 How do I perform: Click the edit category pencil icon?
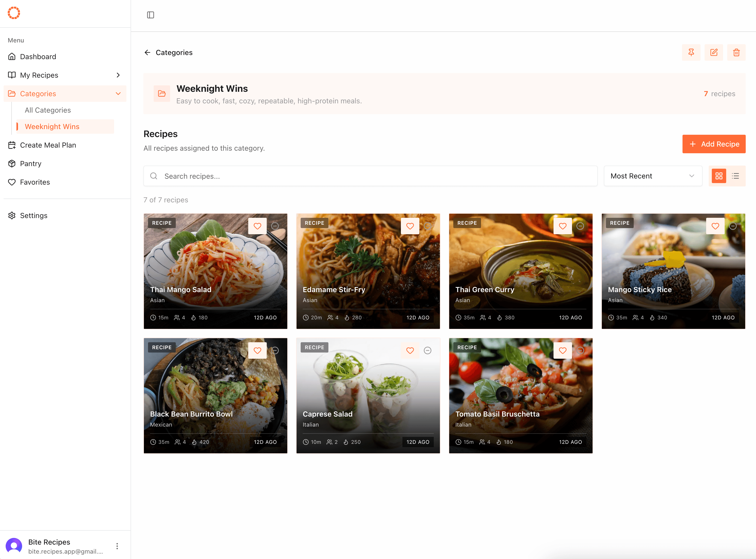tap(713, 52)
